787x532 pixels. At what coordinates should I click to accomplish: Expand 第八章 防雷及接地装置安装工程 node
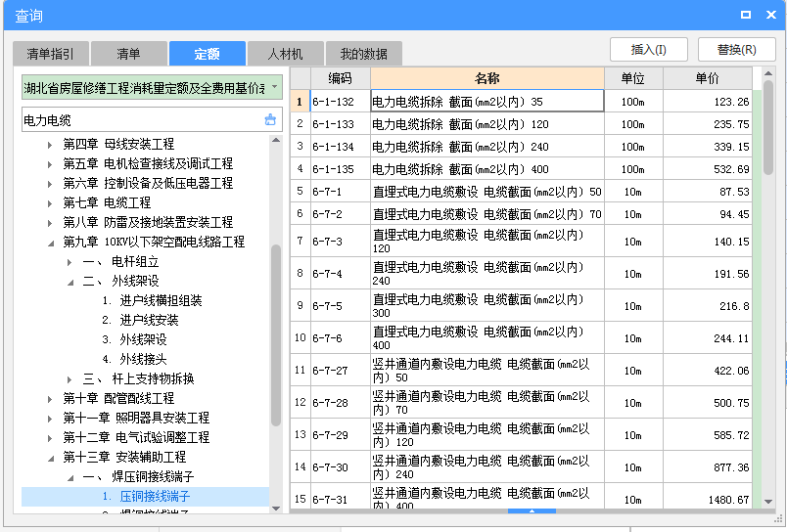pos(50,223)
